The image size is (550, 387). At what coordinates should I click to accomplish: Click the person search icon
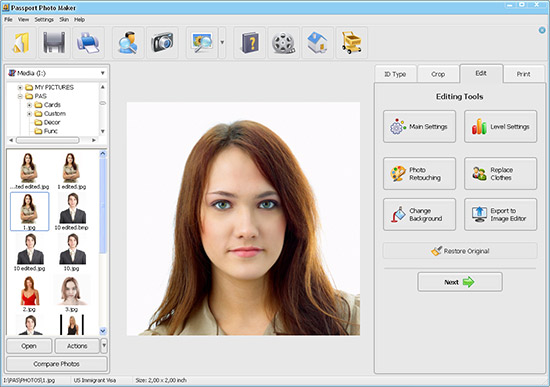pos(128,43)
